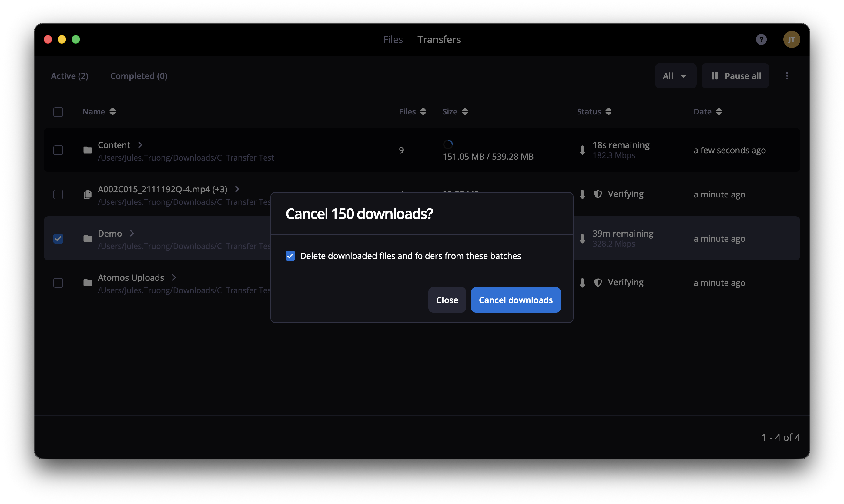Image resolution: width=844 pixels, height=504 pixels.
Task: Open the JT user avatar menu
Action: click(791, 39)
